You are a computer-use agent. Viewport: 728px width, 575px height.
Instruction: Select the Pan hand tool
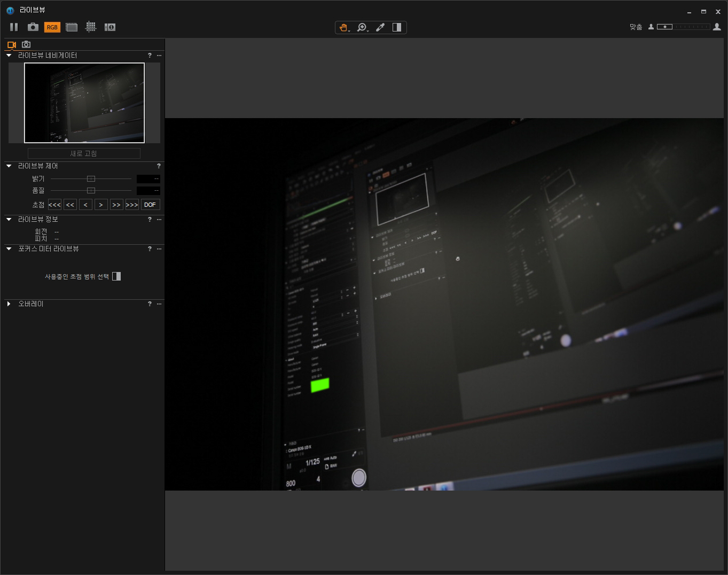[343, 27]
